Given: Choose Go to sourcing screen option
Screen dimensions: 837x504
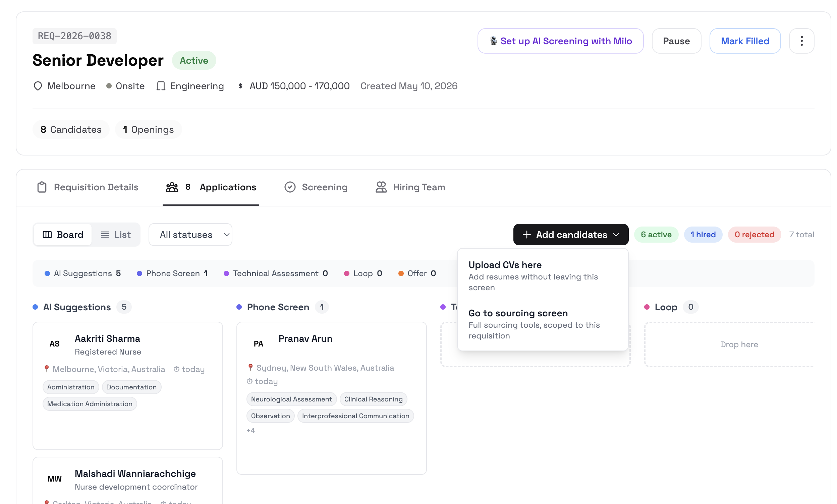Looking at the screenshot, I should click(543, 324).
